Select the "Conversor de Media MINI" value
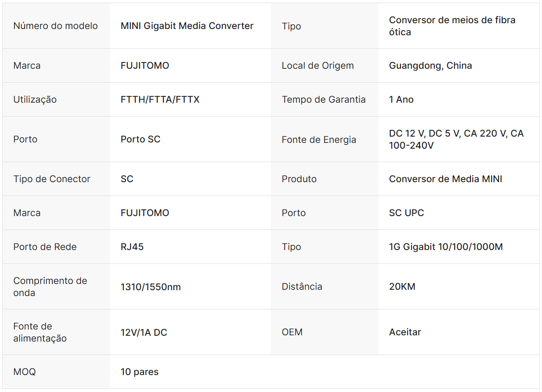The width and height of the screenshot is (542, 392). click(x=445, y=179)
